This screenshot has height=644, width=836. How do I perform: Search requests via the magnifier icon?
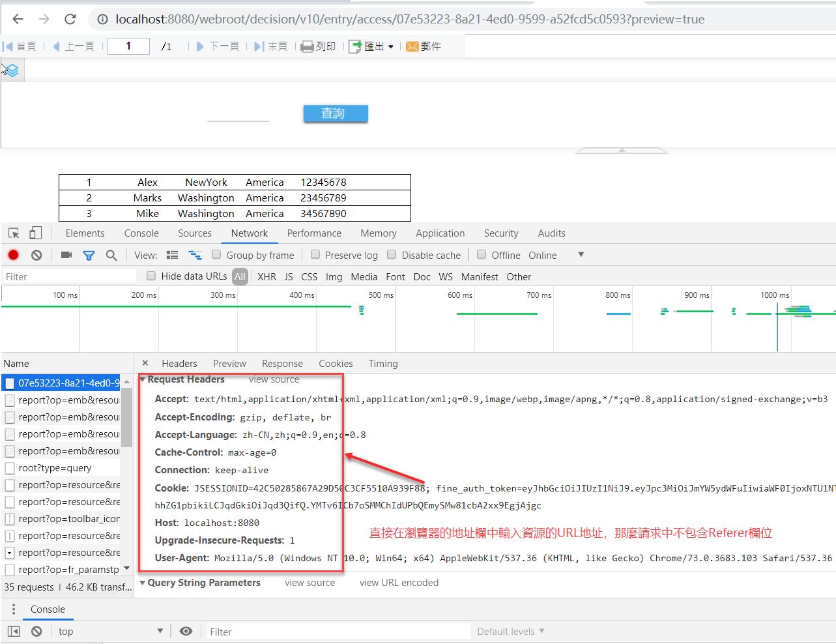pos(111,255)
